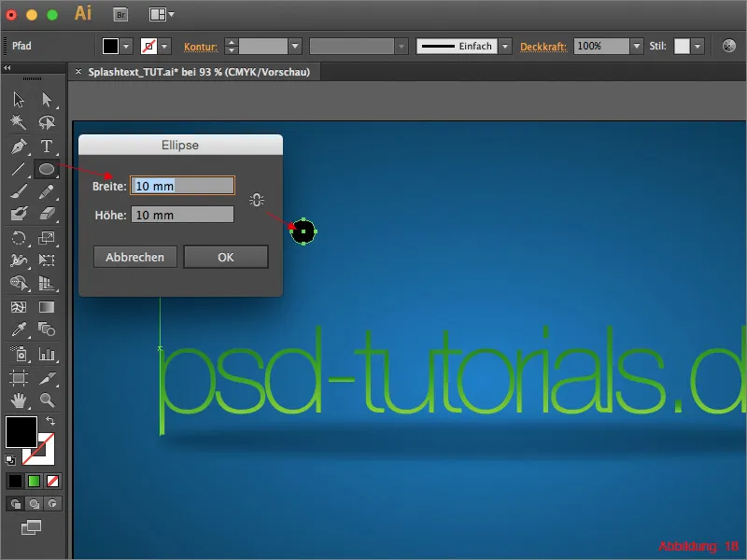Close the Splashtext_TUT.ai document tab
The width and height of the screenshot is (747, 560).
[78, 72]
